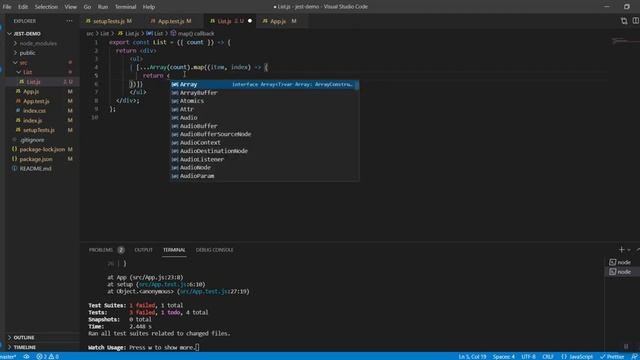This screenshot has width=640, height=360.
Task: Open the Edit menu
Action: (x=23, y=7)
